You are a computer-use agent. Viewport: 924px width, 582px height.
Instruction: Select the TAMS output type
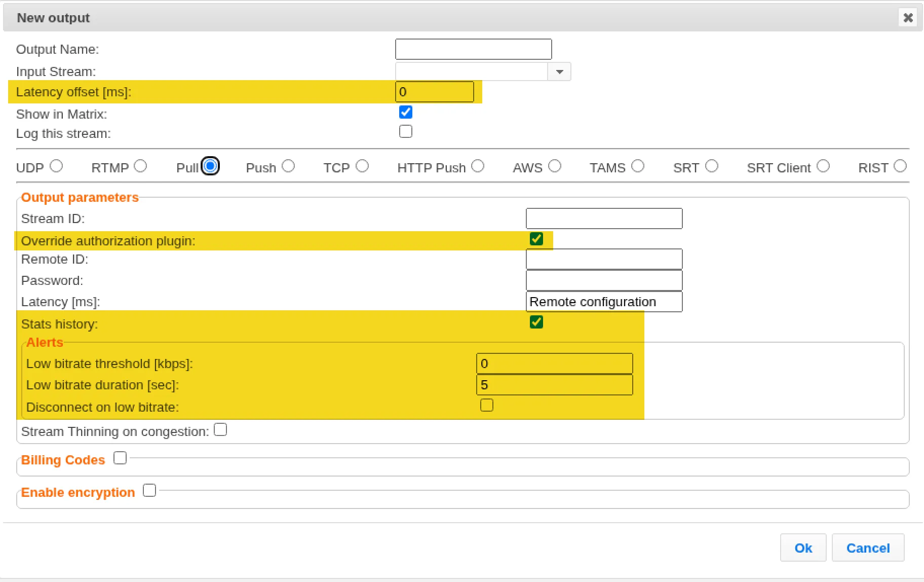(x=638, y=166)
